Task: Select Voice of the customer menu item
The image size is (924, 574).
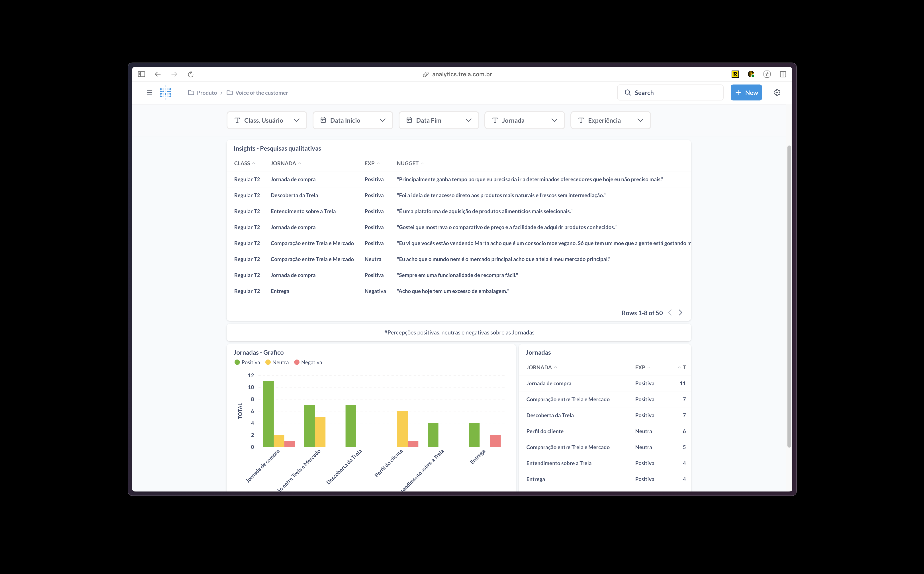Action: point(261,92)
